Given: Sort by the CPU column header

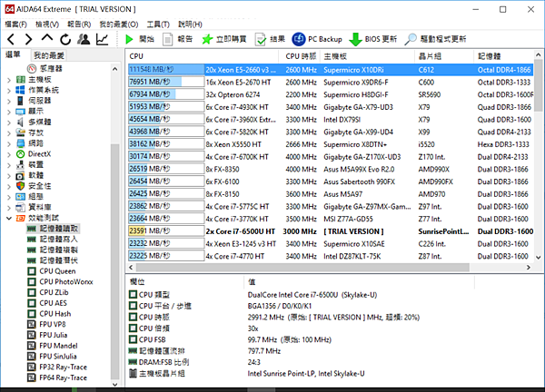Looking at the screenshot, I should point(203,56).
